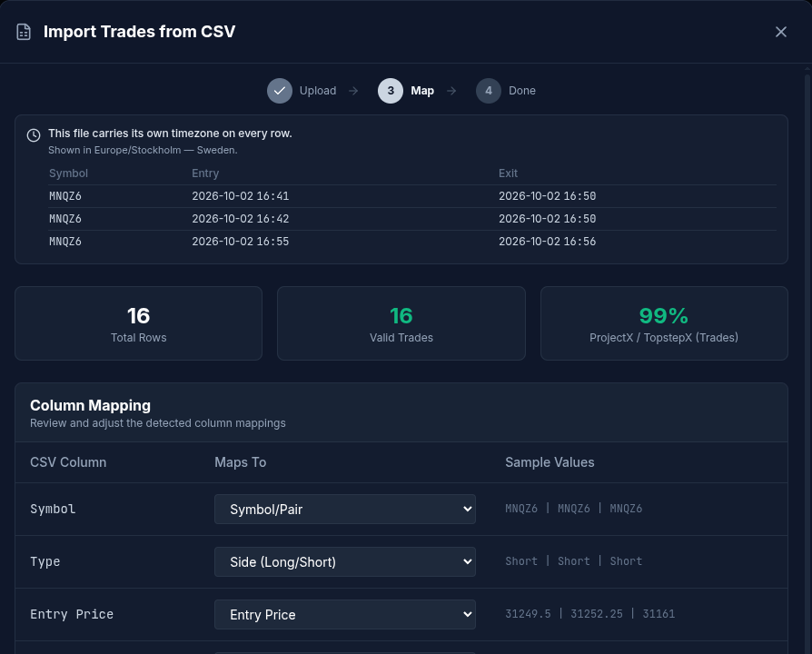Click the dialog vertical scrollbar
The width and height of the screenshot is (812, 654).
coord(807,362)
